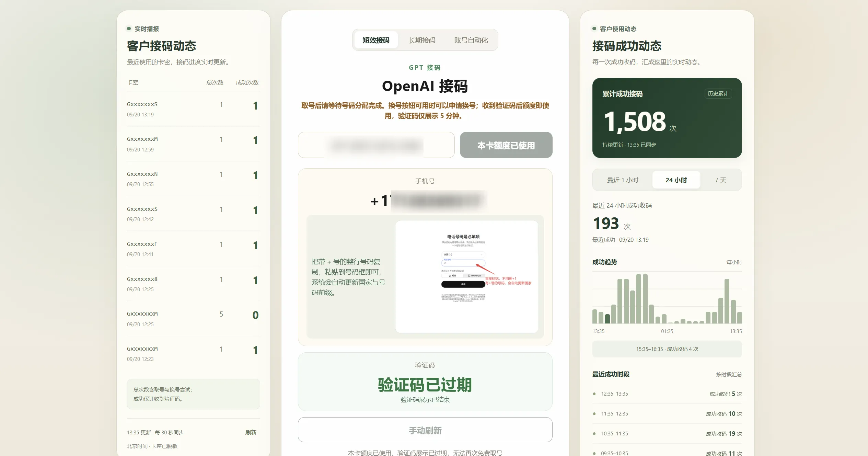This screenshot has width=868, height=456.
Task: Select the 短效接码 tab
Action: tap(376, 40)
